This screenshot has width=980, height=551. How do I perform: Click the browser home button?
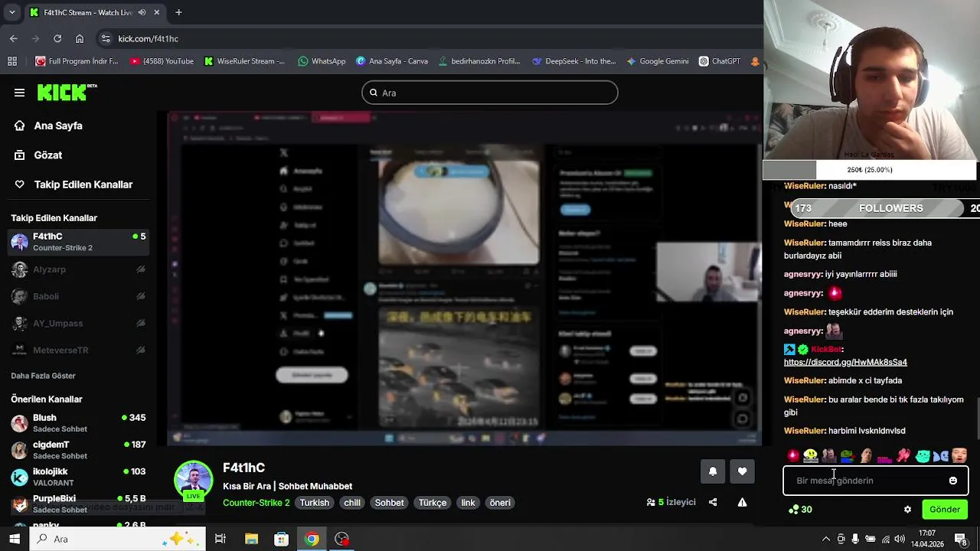point(80,38)
